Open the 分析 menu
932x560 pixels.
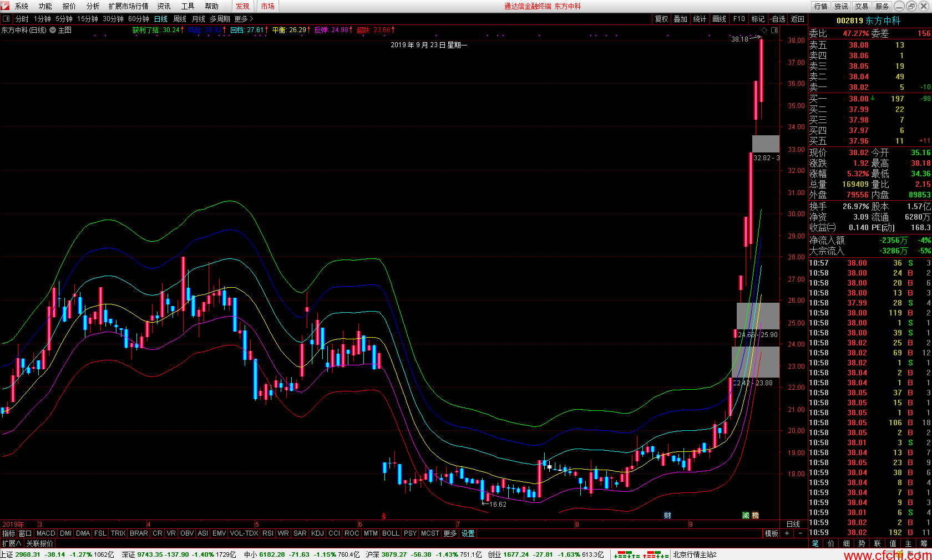pos(93,6)
